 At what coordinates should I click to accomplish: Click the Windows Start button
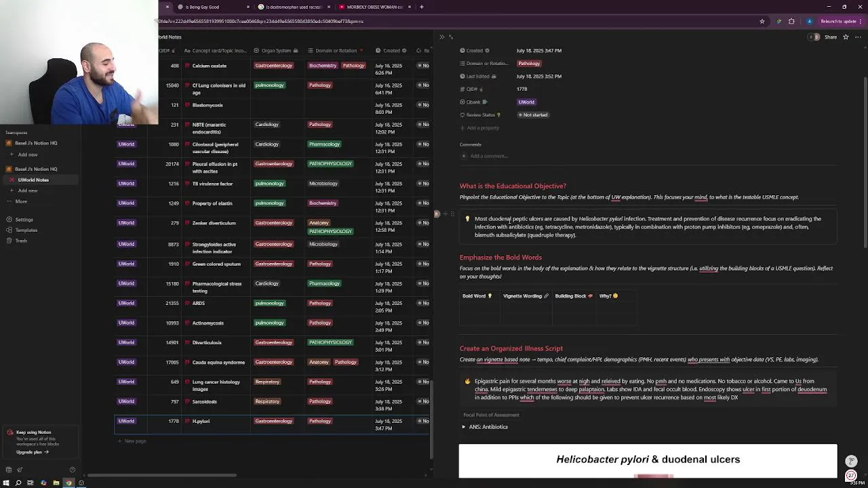pos(6,483)
